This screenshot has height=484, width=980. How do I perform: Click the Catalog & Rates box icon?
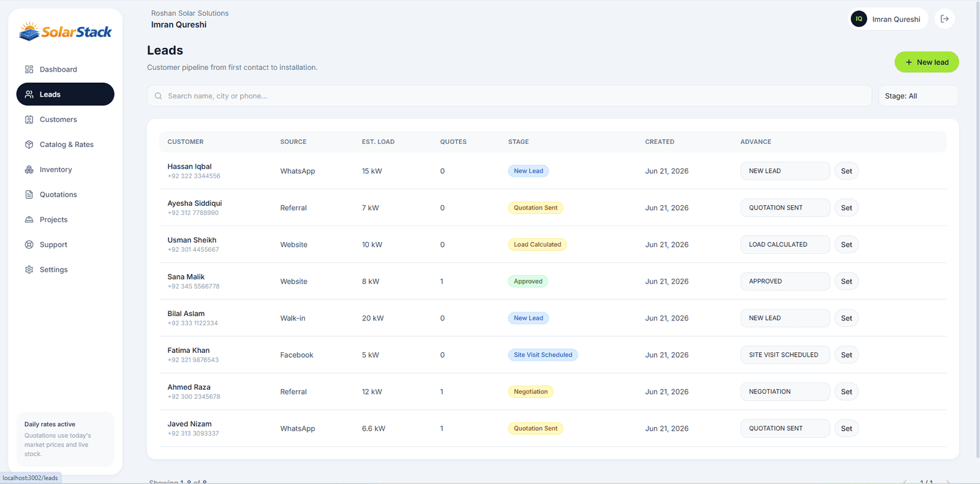point(29,145)
